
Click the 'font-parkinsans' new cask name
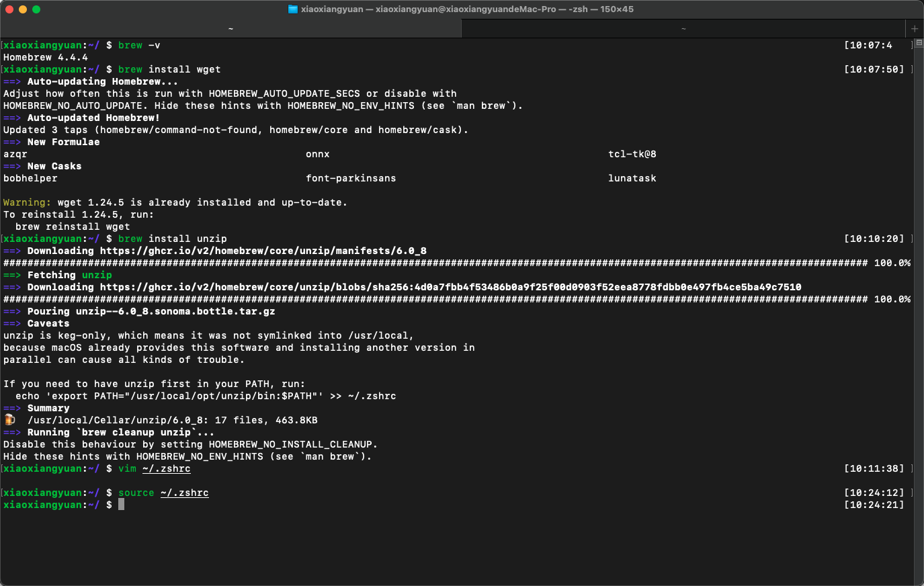pos(351,178)
